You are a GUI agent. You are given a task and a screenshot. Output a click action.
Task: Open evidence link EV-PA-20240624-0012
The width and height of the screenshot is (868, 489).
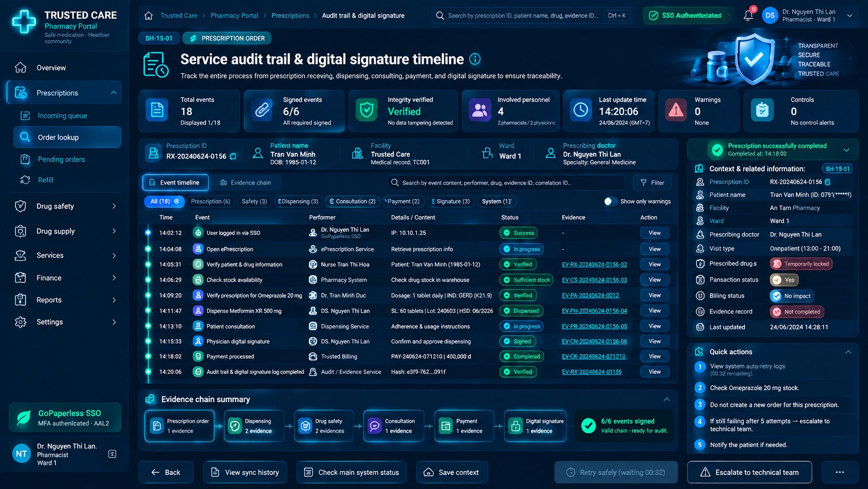(590, 295)
